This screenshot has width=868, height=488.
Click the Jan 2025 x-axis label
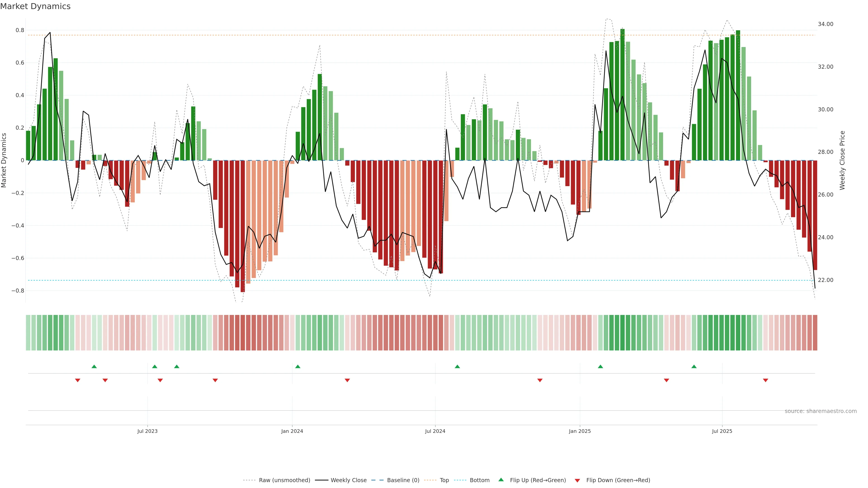[580, 431]
